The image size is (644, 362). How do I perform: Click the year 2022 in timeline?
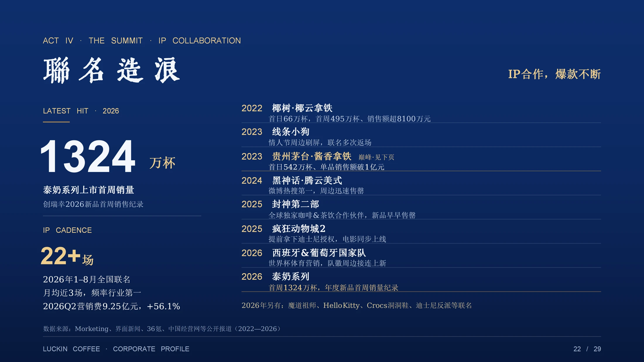click(252, 108)
